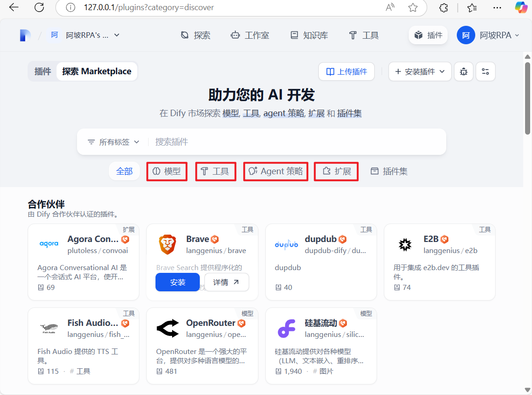The height and width of the screenshot is (395, 532).
Task: Click the 插件 button in the header
Action: tap(428, 35)
